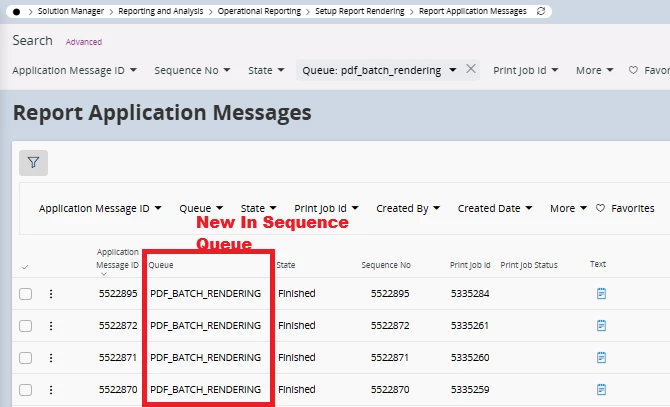Open More dropdown in top search bar
Screen dimensions: 670x407
click(594, 70)
